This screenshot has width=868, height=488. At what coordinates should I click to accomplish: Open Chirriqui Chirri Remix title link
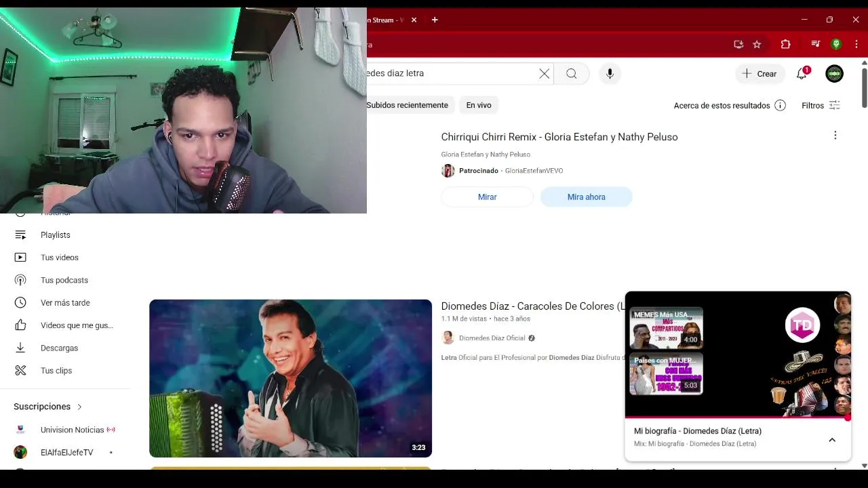[559, 137]
